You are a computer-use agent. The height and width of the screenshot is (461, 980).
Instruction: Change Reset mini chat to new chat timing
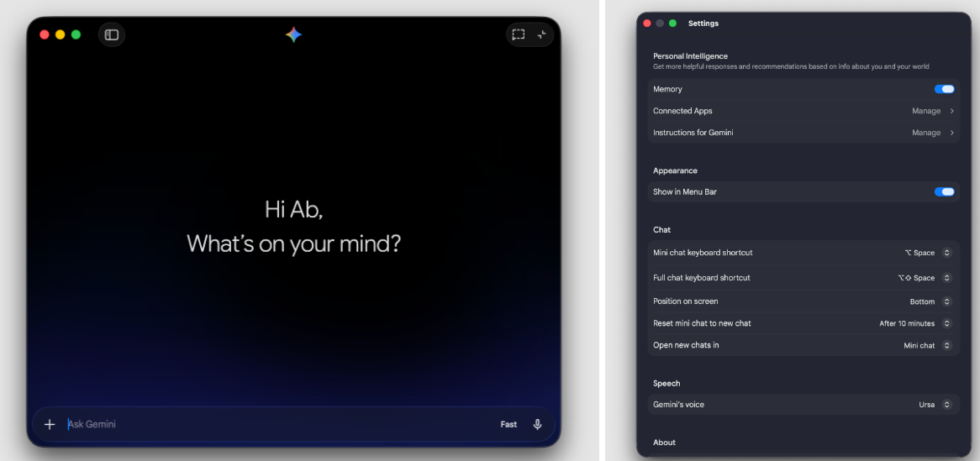946,323
